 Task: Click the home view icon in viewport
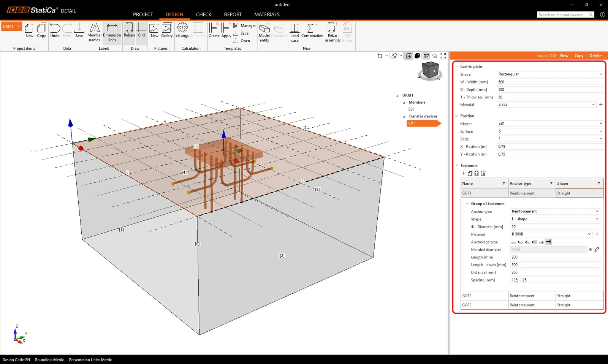[x=435, y=56]
